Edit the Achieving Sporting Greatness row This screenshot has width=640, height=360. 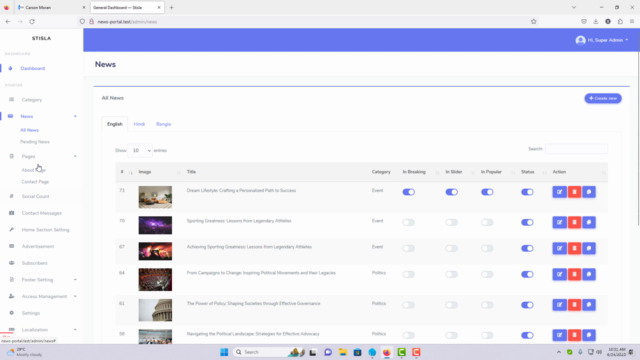click(560, 248)
